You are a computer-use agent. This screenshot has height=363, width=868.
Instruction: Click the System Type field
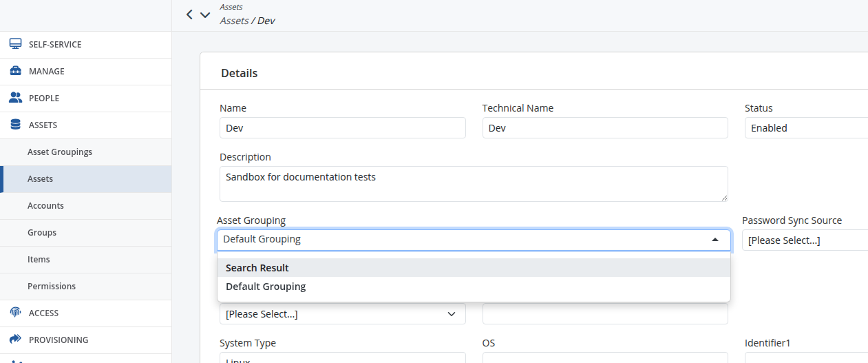pyautogui.click(x=343, y=357)
